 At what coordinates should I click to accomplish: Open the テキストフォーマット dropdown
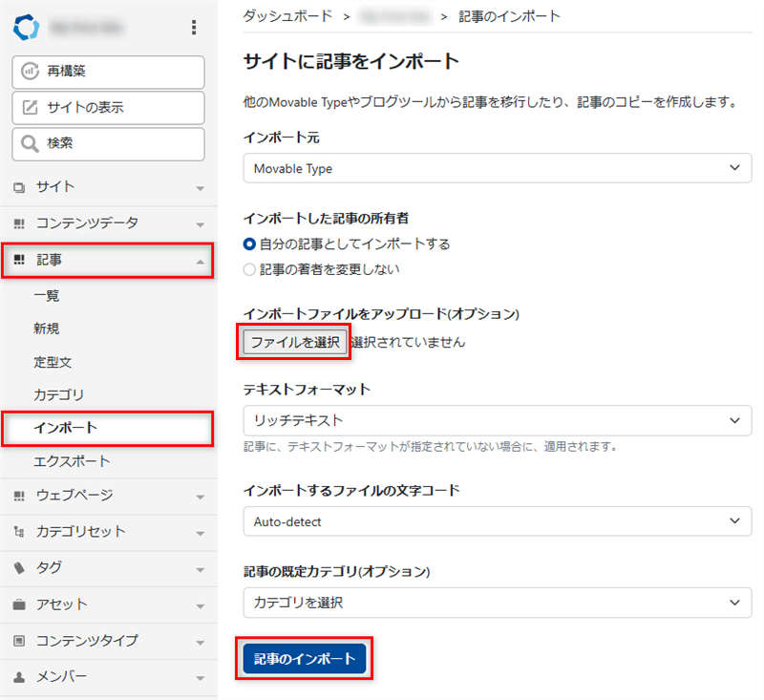click(x=497, y=420)
